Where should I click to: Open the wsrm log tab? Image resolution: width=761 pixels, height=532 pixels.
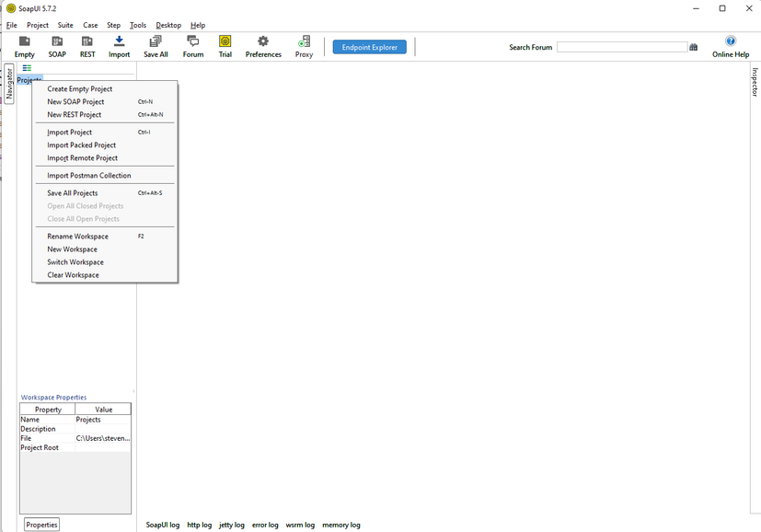click(x=300, y=525)
